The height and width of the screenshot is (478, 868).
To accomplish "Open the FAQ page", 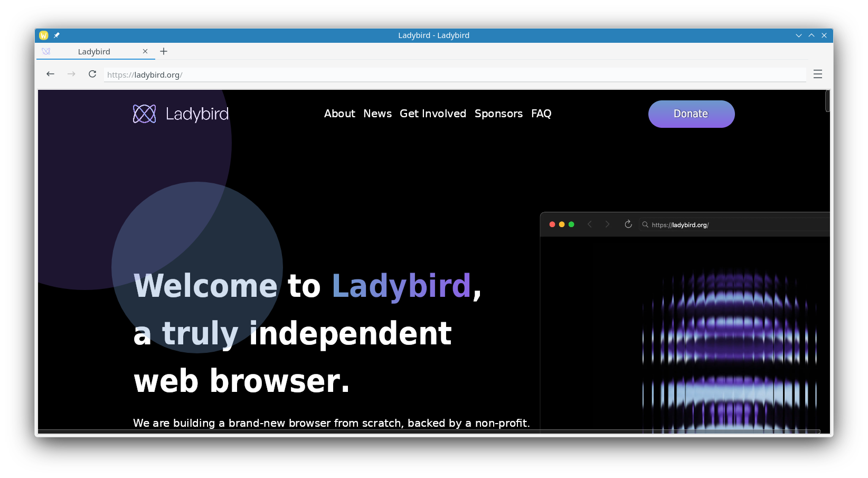I will pyautogui.click(x=541, y=114).
